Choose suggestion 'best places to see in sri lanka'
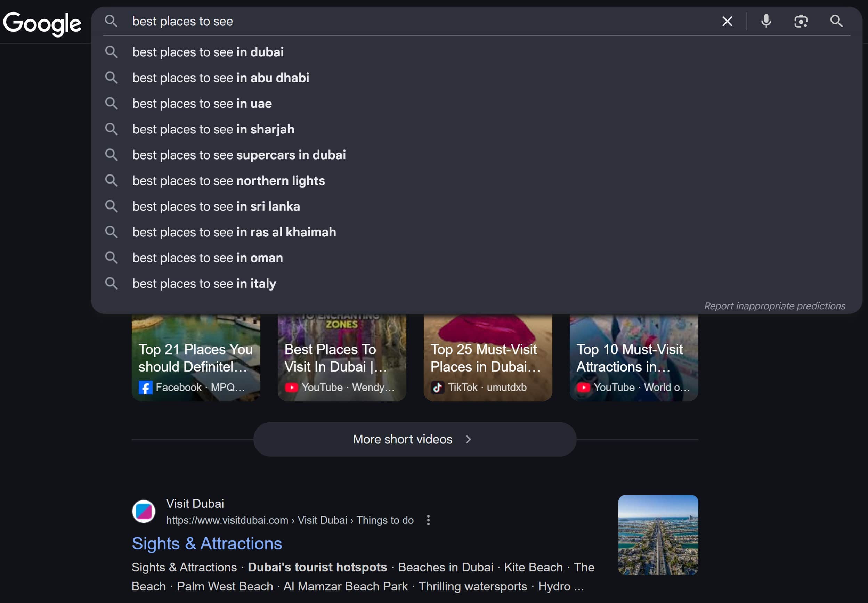Screen dimensions: 868x603 click(476, 206)
